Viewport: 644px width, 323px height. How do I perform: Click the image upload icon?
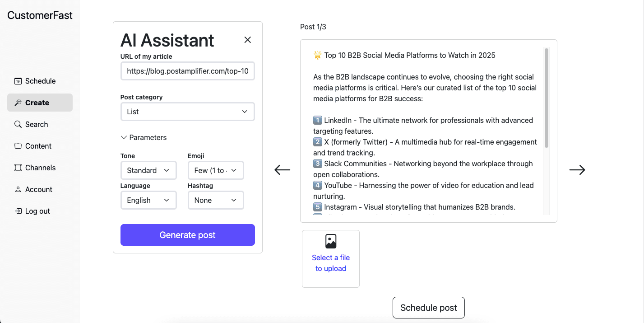click(331, 241)
